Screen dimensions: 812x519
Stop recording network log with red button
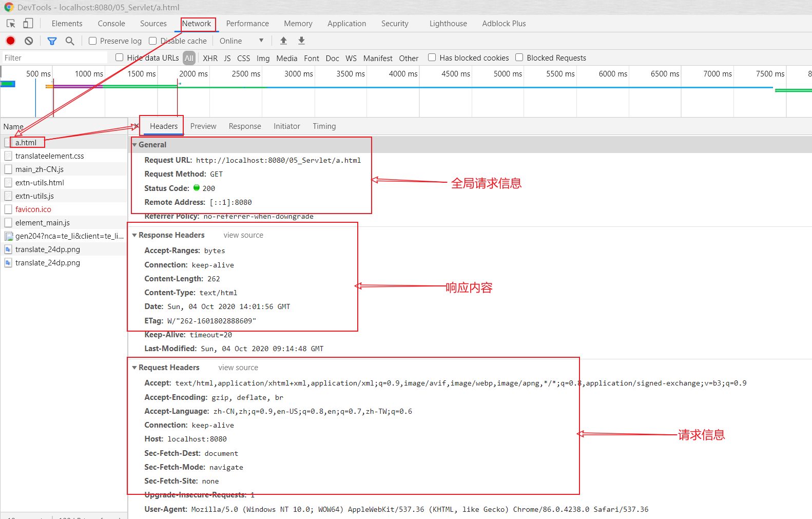10,41
